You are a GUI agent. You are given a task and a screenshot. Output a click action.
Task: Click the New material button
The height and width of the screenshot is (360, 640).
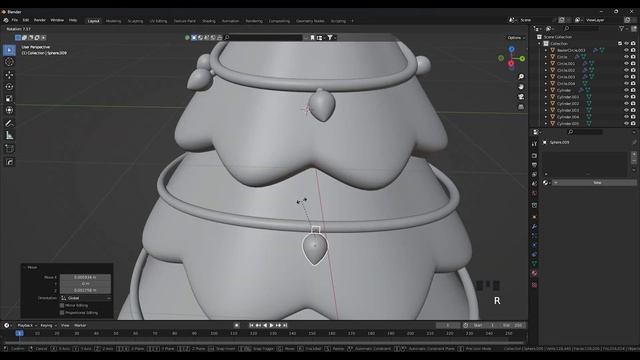pos(597,183)
